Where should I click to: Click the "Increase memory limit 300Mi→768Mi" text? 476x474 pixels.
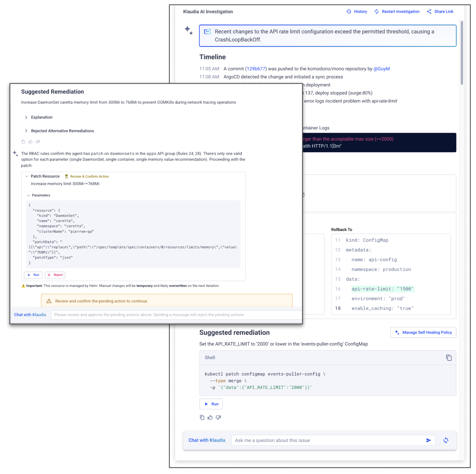point(65,184)
